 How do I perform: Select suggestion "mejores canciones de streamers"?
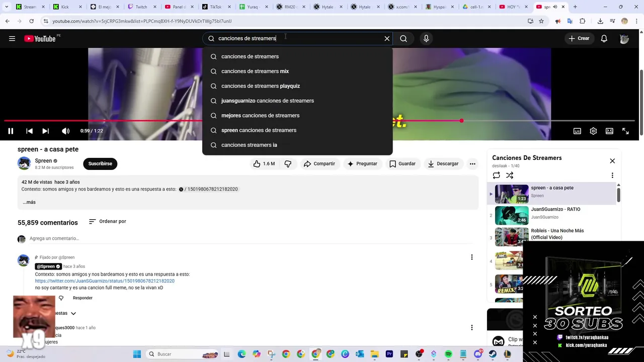(297, 116)
